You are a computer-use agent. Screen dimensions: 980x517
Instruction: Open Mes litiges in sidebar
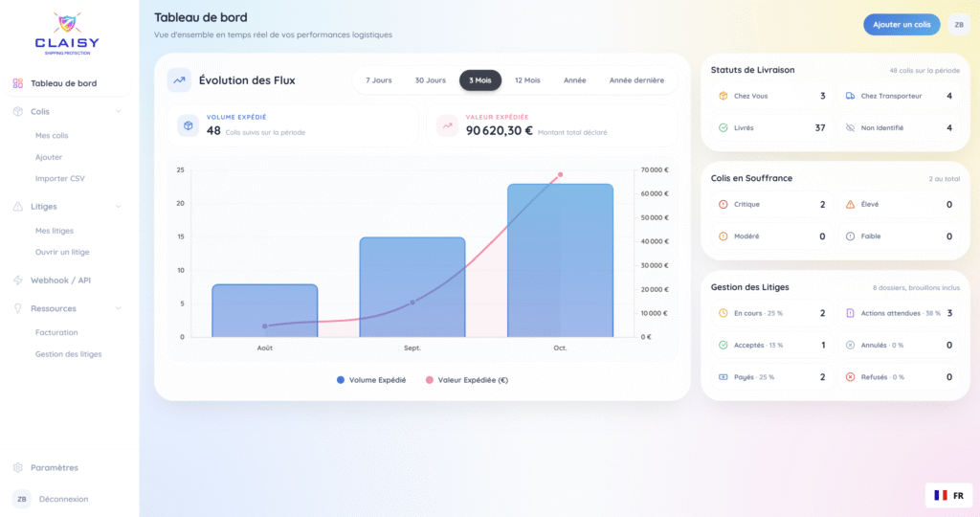tap(55, 231)
